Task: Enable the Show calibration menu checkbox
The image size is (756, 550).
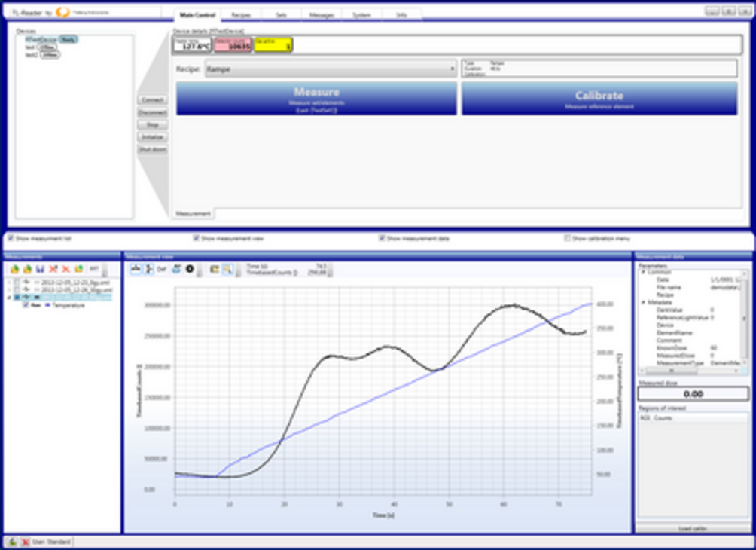Action: [x=568, y=238]
